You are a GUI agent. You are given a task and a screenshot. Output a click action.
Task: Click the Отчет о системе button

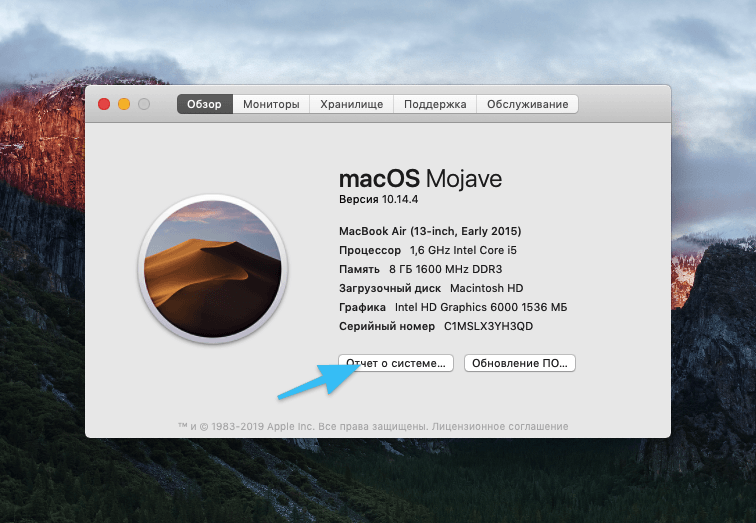396,363
